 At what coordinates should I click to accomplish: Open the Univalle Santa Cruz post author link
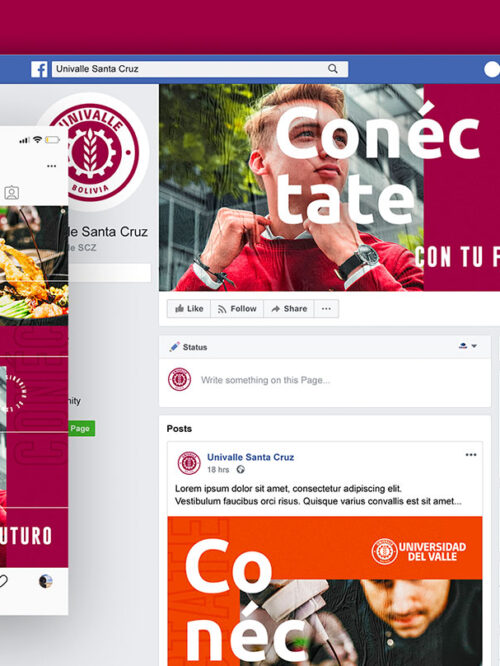click(x=251, y=457)
